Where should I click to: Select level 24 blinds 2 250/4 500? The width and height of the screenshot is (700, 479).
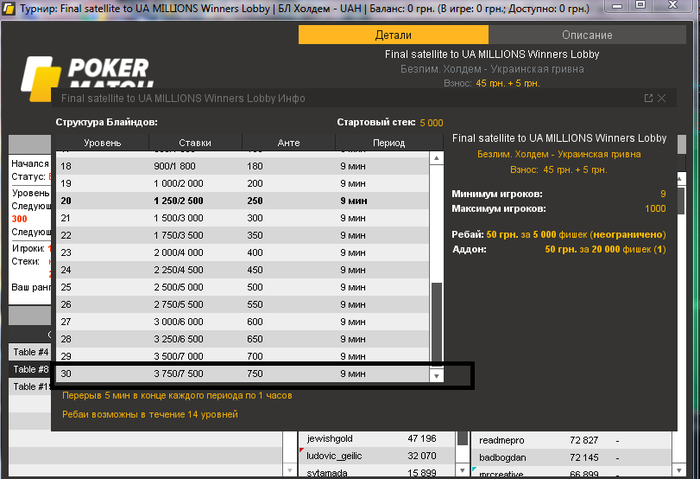click(242, 270)
